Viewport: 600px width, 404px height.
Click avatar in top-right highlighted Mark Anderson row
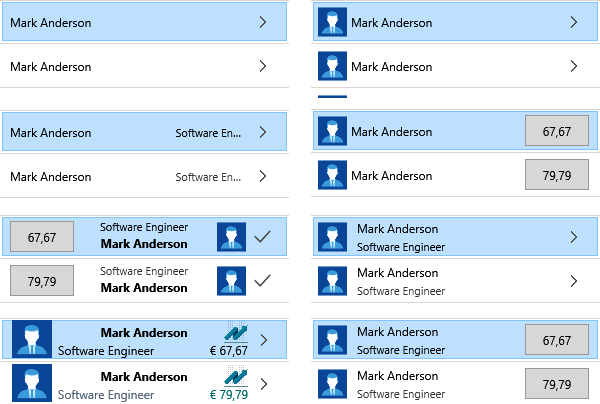tap(332, 22)
